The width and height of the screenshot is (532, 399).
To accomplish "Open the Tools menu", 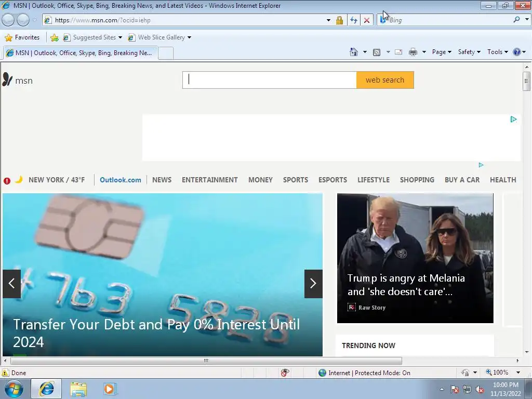I will (x=497, y=52).
